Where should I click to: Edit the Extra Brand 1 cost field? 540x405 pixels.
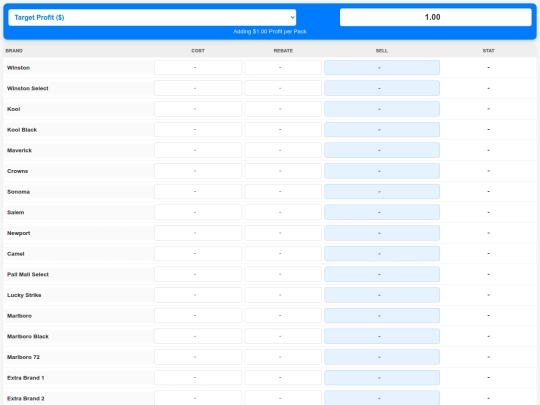(x=198, y=377)
